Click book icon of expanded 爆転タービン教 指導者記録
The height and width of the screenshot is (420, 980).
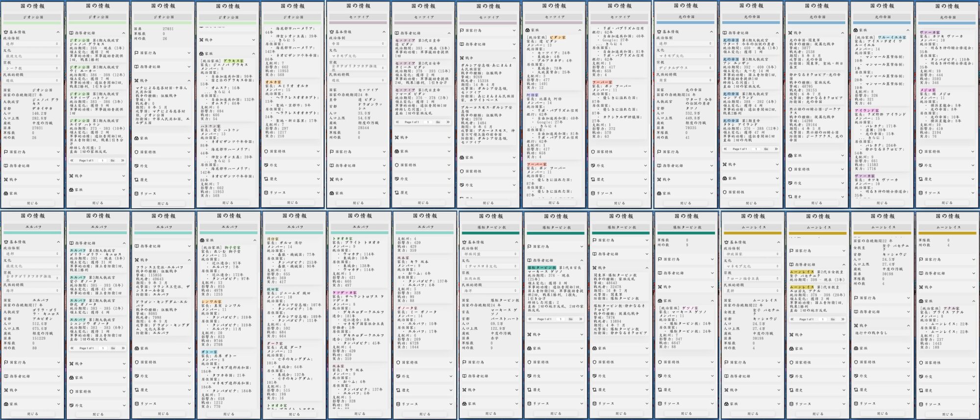(x=529, y=260)
